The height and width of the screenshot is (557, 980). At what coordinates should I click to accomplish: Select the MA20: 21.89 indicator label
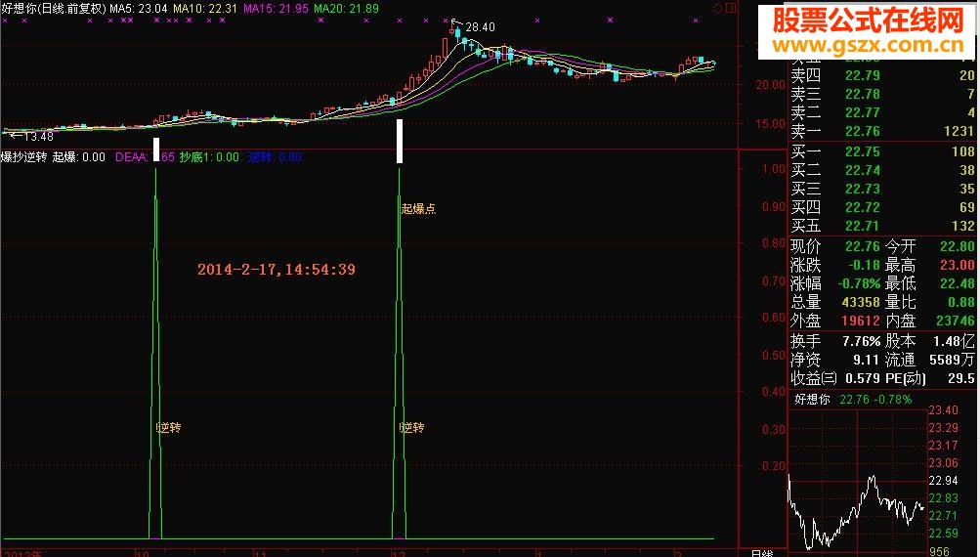(346, 9)
